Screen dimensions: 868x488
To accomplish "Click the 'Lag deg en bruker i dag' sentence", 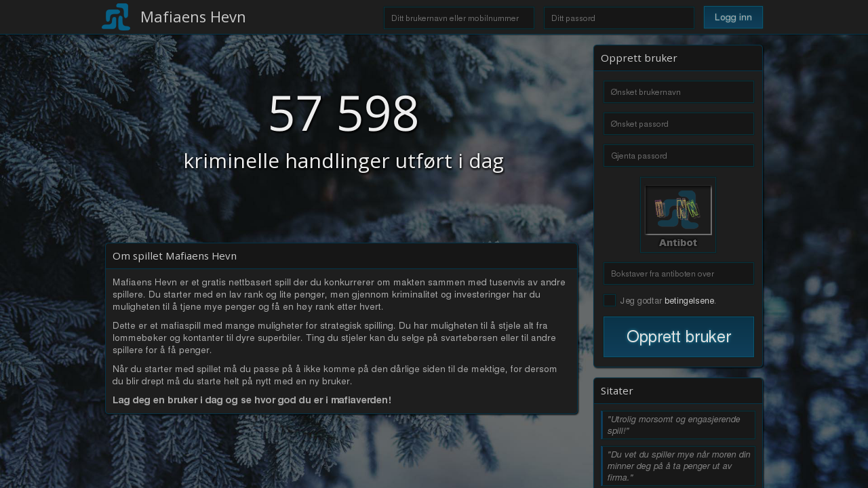I will 252,400.
